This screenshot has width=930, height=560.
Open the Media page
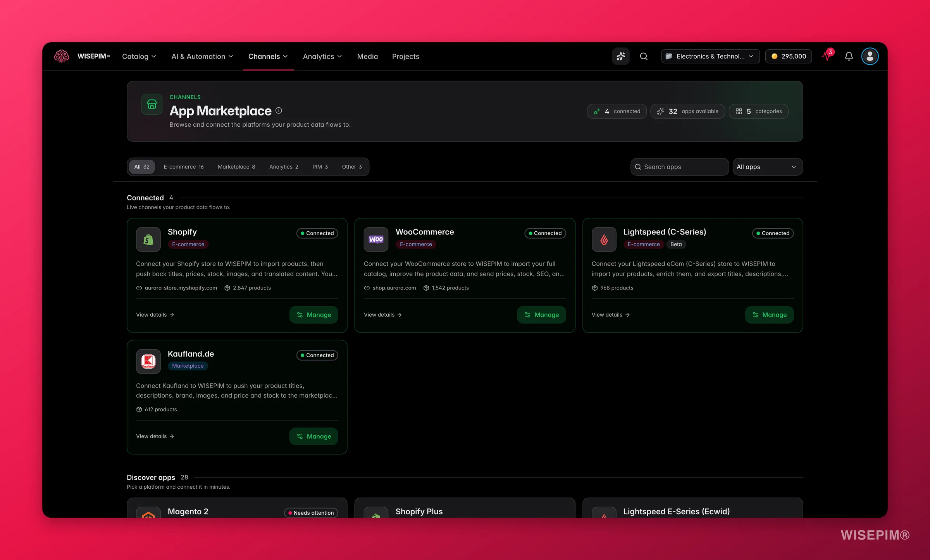367,56
